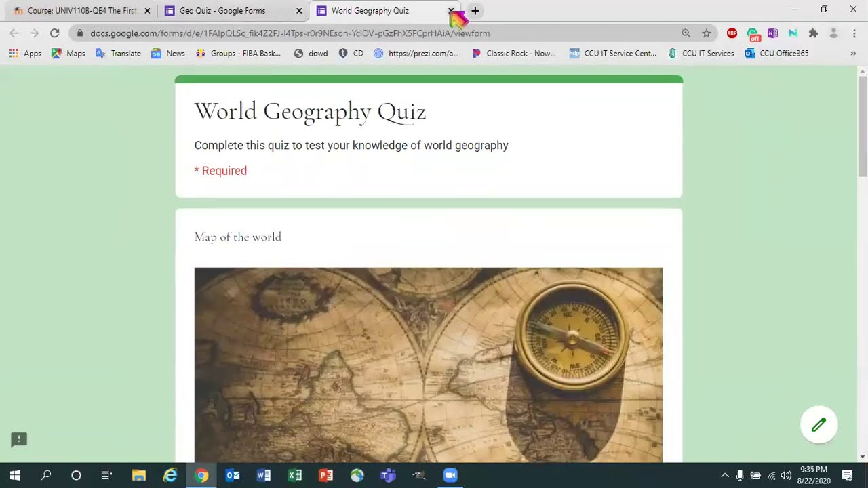The height and width of the screenshot is (488, 868).
Task: Open Outlook from the taskbar
Action: point(233,475)
